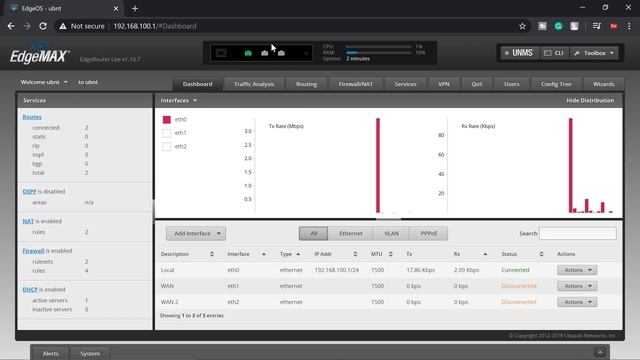
Task: Open the DHCP link in Services
Action: (x=30, y=289)
